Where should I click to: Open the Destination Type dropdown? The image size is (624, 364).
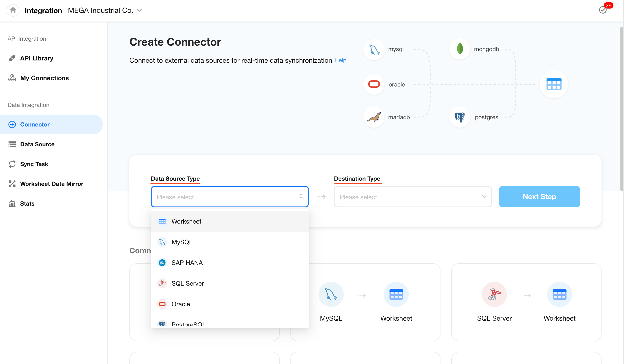click(413, 197)
